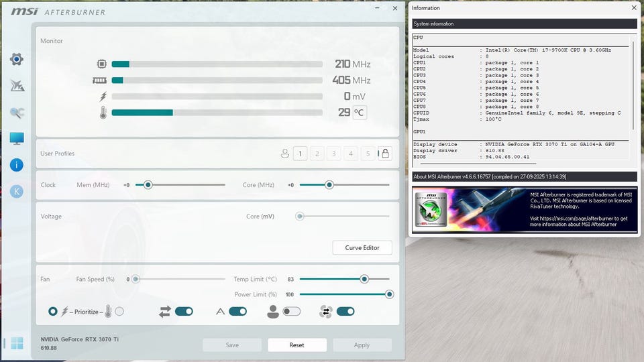644x362 pixels.
Task: Open the hardware monitor screen icon
Action: click(x=16, y=138)
